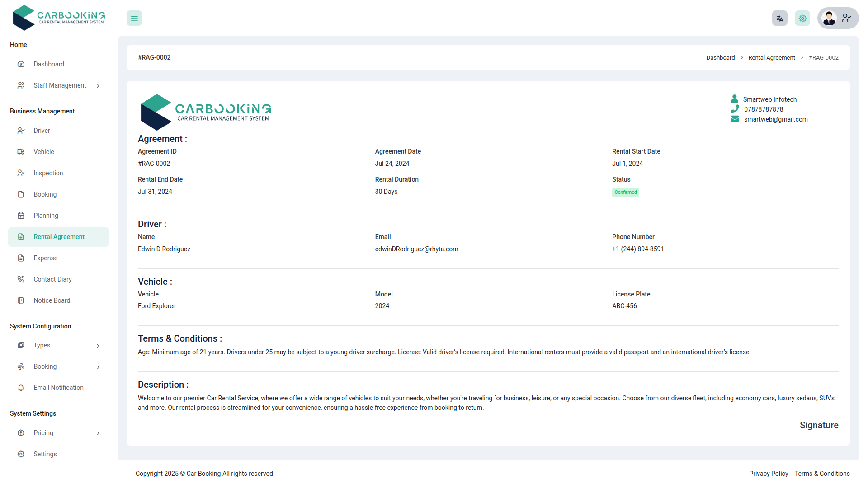Expand the Types configuration submenu

98,346
